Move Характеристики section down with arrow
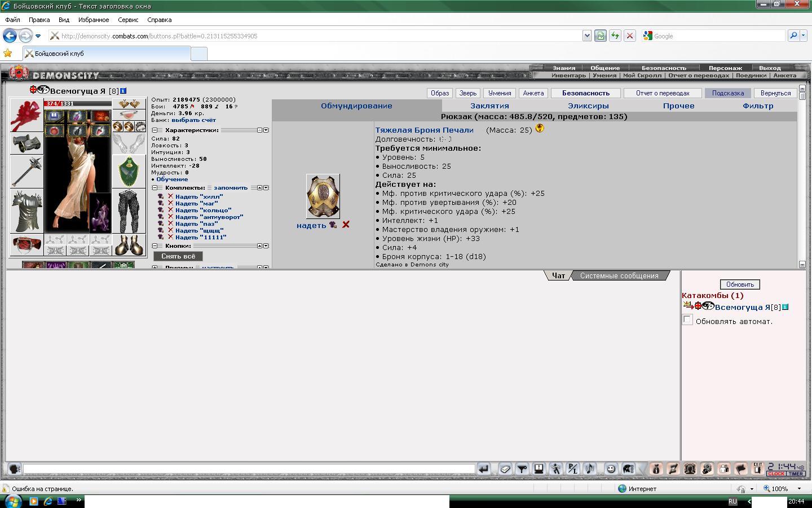Image resolution: width=812 pixels, height=508 pixels. tap(266, 130)
